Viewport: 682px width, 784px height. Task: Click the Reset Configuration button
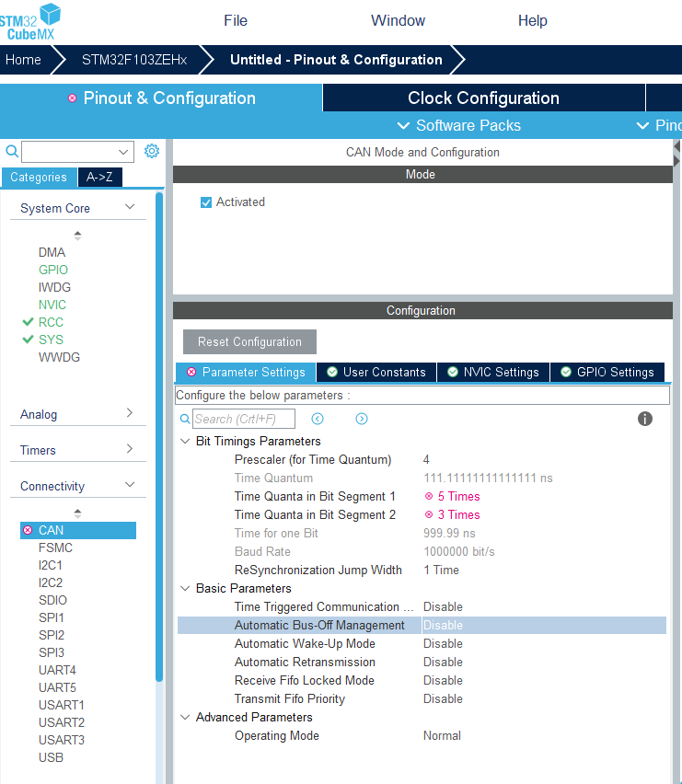249,341
